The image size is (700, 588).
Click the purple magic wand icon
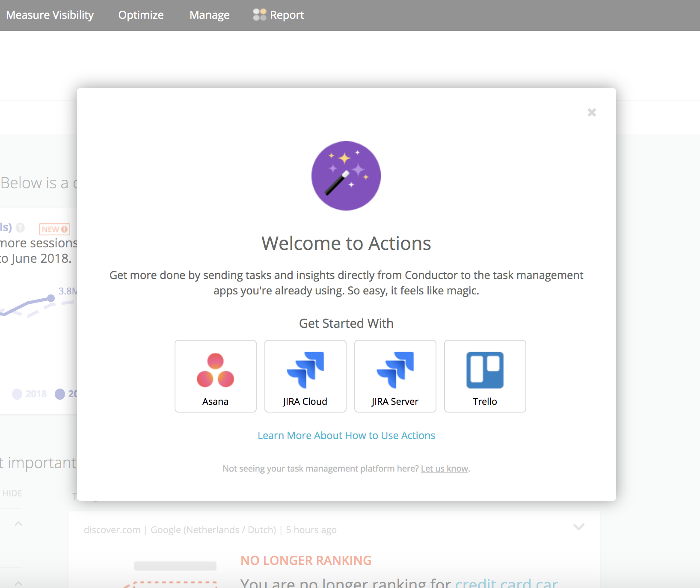point(346,175)
